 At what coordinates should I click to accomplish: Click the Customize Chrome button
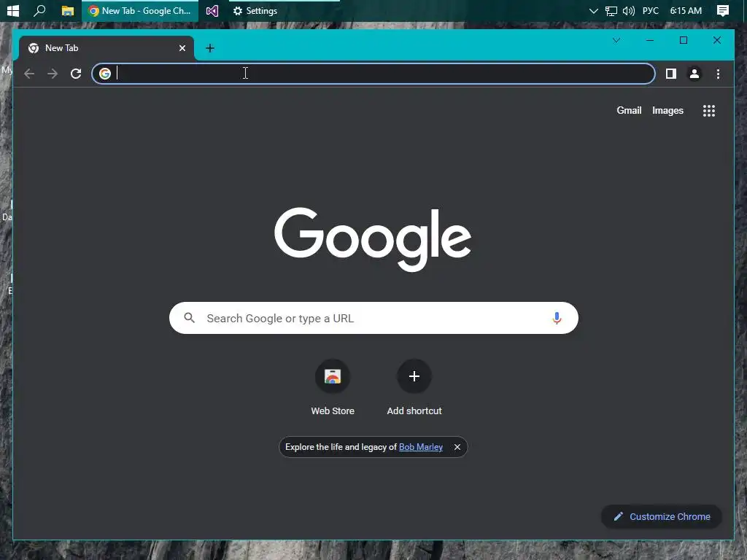(x=662, y=517)
